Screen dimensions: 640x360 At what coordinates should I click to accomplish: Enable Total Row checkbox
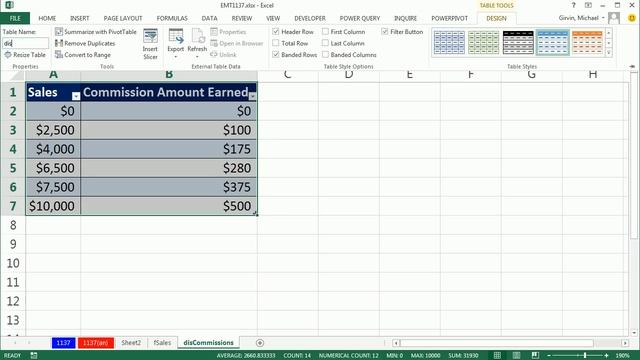pyautogui.click(x=276, y=43)
